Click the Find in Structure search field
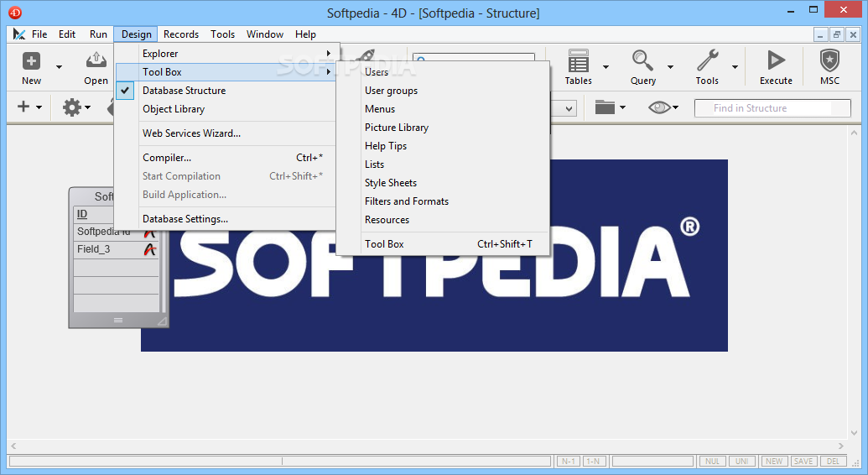The height and width of the screenshot is (475, 868). pos(772,108)
